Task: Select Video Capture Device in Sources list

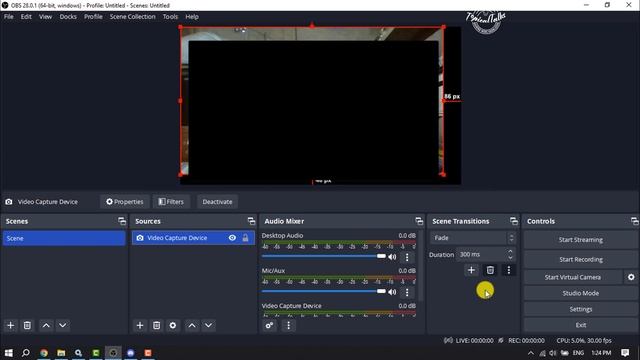Action: (193, 238)
